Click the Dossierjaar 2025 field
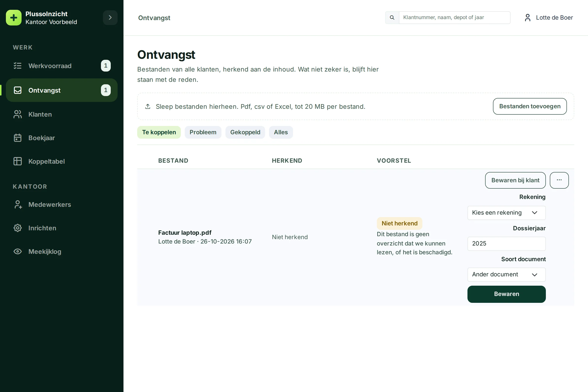 (506, 244)
